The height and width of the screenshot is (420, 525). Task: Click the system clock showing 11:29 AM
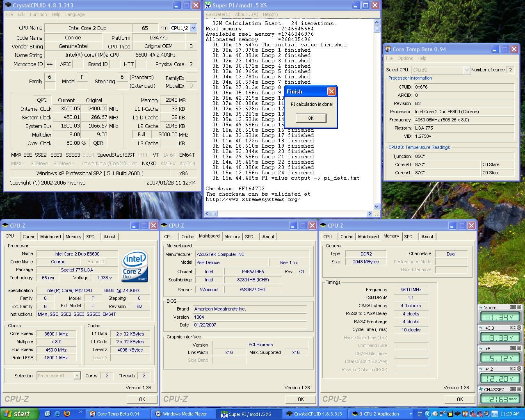point(510,414)
